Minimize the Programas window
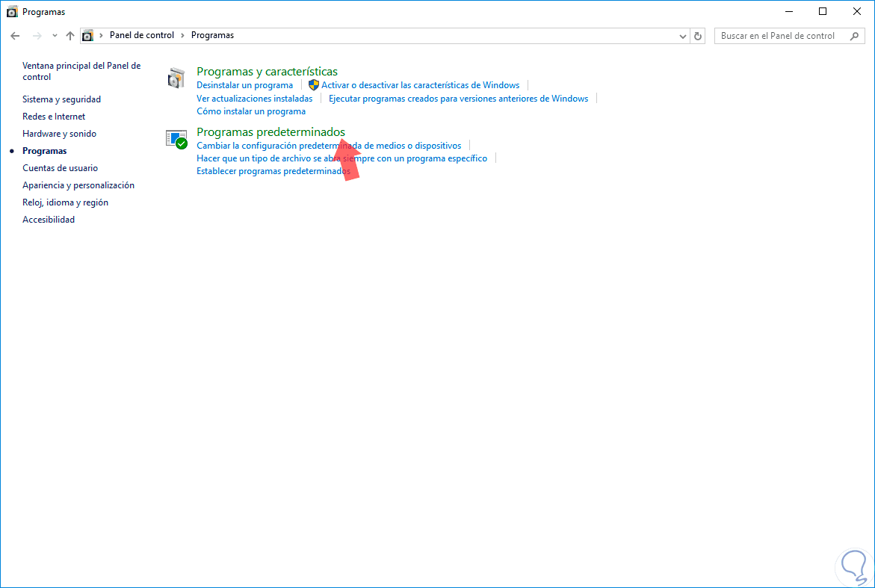The width and height of the screenshot is (875, 588). click(x=789, y=12)
